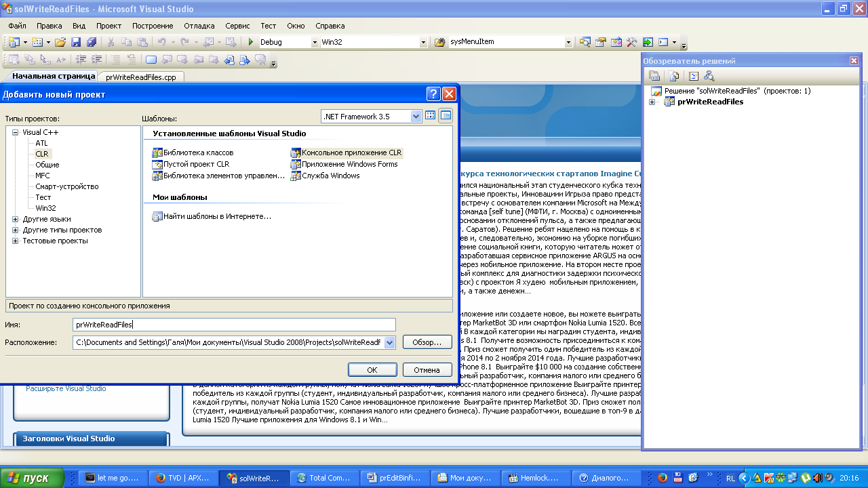Viewport: 868px width, 488px height.
Task: Expand the Другие типы проектов node
Action: pyautogui.click(x=15, y=230)
